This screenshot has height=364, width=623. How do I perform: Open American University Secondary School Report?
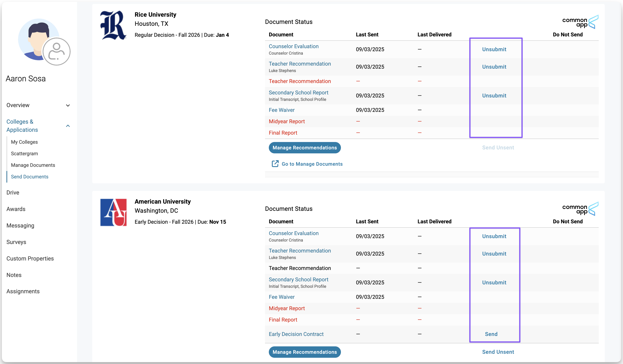(298, 279)
